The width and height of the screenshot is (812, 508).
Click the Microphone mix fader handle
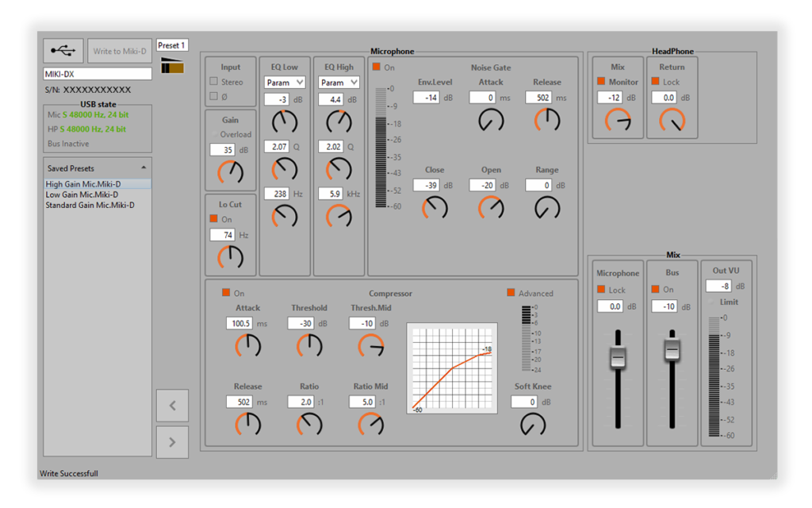(x=618, y=358)
